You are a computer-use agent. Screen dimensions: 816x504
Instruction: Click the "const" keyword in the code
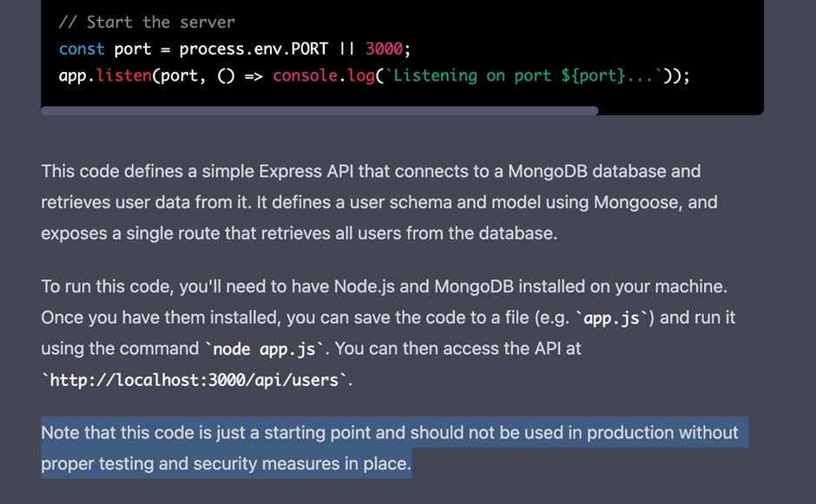82,49
